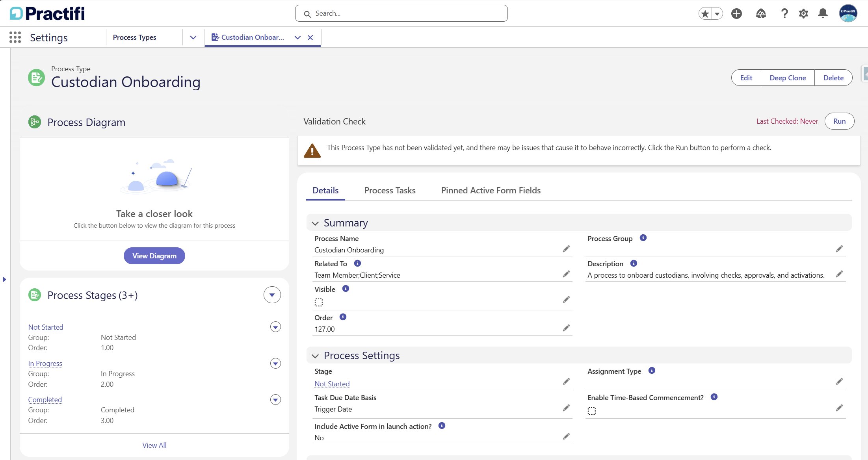Toggle Enable Time-Based Commencement checkbox
The image size is (868, 460).
tap(592, 411)
